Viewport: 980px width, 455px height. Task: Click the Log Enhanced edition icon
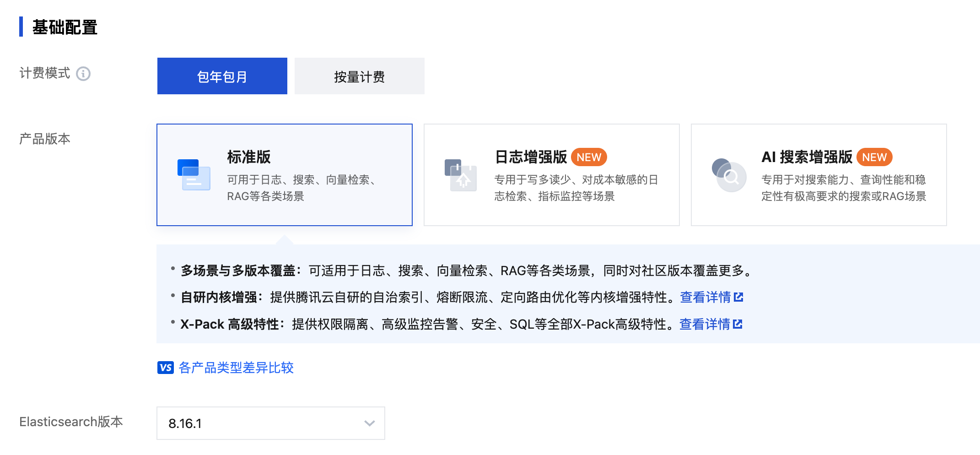461,175
